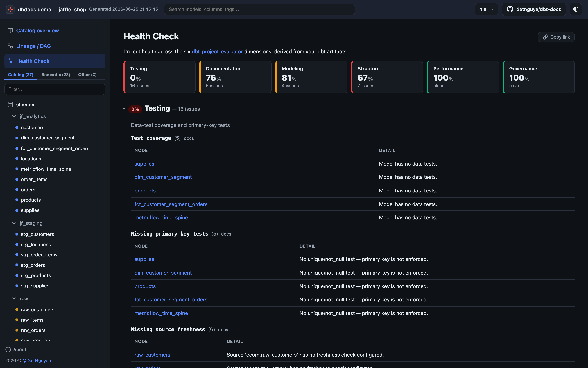588x368 pixels.
Task: Select stg_products in the sidebar tree
Action: (x=36, y=275)
